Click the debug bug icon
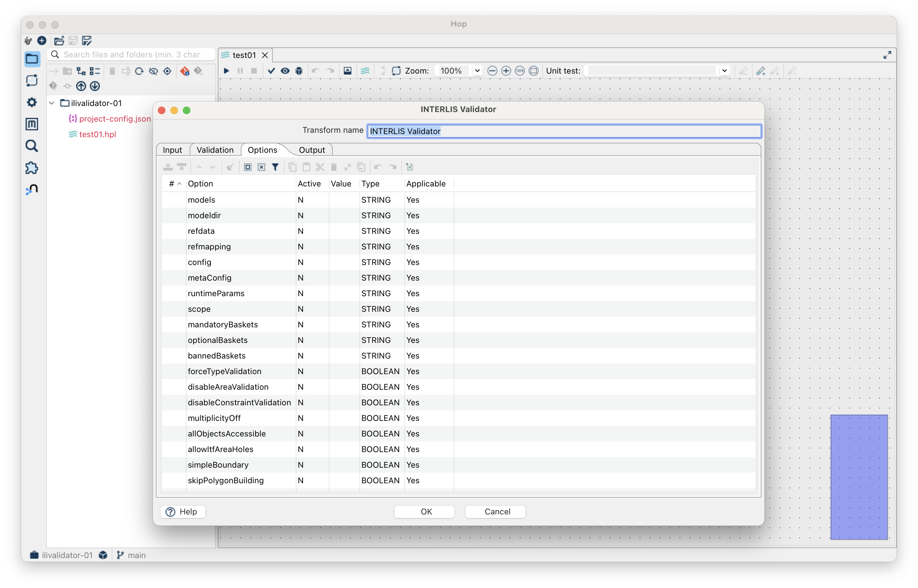The width and height of the screenshot is (918, 588). pos(299,71)
